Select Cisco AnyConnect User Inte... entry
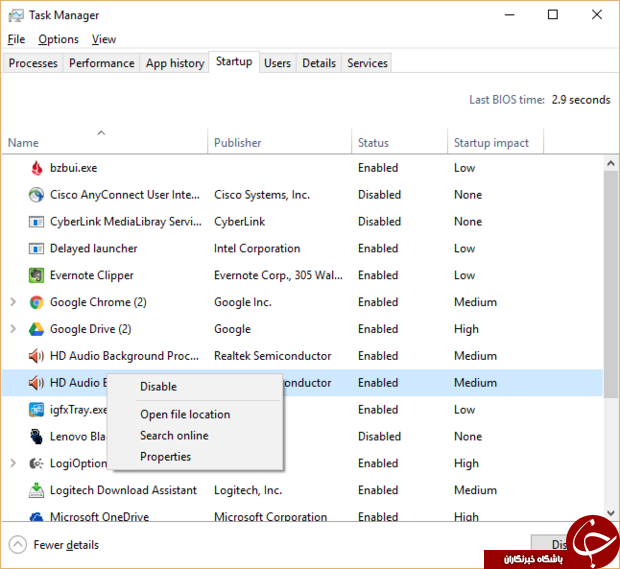Image resolution: width=620 pixels, height=569 pixels. pyautogui.click(x=125, y=195)
